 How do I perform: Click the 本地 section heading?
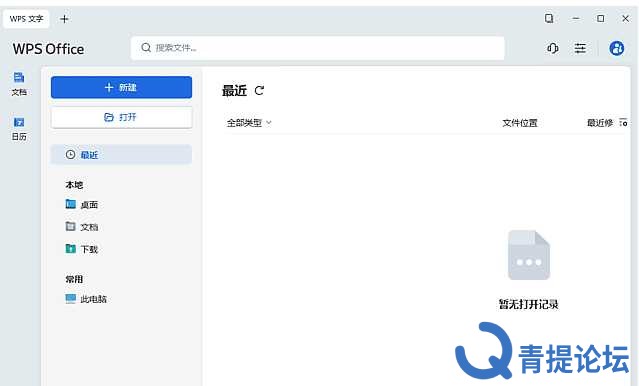point(74,185)
